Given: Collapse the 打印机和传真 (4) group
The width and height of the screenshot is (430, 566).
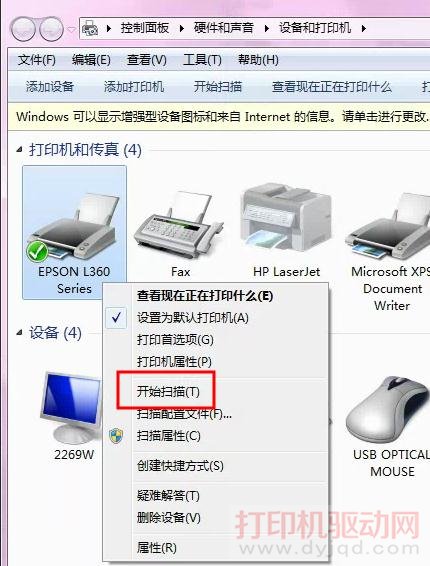Looking at the screenshot, I should pyautogui.click(x=19, y=149).
